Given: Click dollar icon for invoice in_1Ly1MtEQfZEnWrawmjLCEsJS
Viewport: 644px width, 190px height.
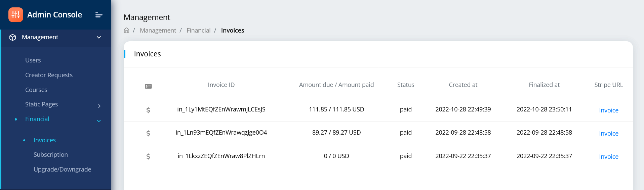Looking at the screenshot, I should click(148, 110).
